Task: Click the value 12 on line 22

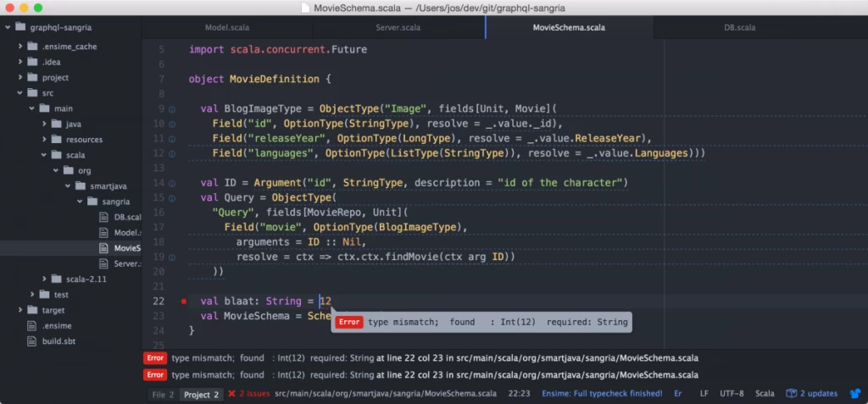Action: coord(325,301)
